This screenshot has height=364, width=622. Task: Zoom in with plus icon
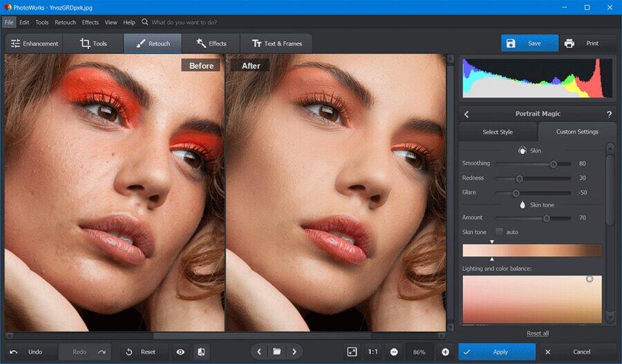point(445,352)
